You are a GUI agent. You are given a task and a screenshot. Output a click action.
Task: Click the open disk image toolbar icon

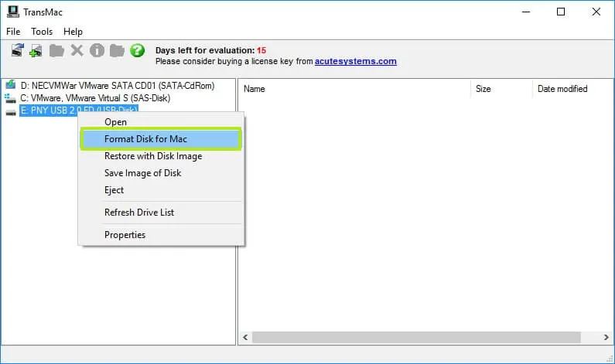click(17, 50)
